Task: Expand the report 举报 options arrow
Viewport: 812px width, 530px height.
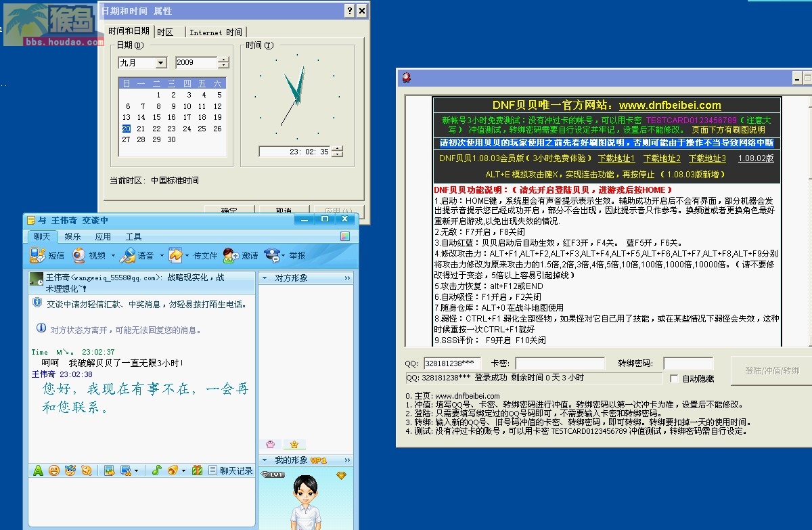Action: tap(284, 256)
